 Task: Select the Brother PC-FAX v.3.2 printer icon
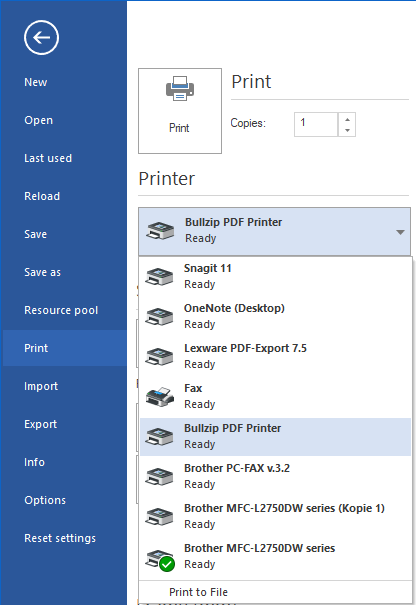pos(159,477)
